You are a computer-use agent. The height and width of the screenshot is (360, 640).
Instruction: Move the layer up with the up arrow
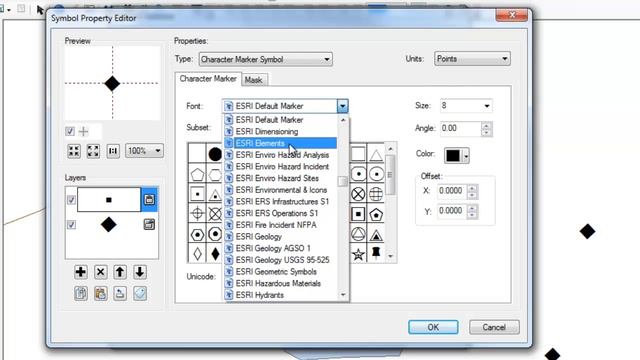(x=120, y=272)
